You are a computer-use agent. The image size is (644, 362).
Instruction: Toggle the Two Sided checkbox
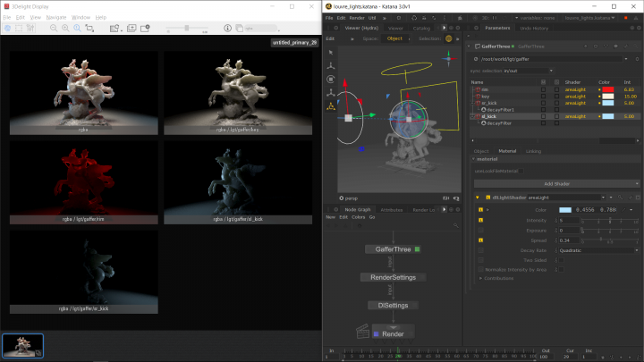tap(560, 260)
